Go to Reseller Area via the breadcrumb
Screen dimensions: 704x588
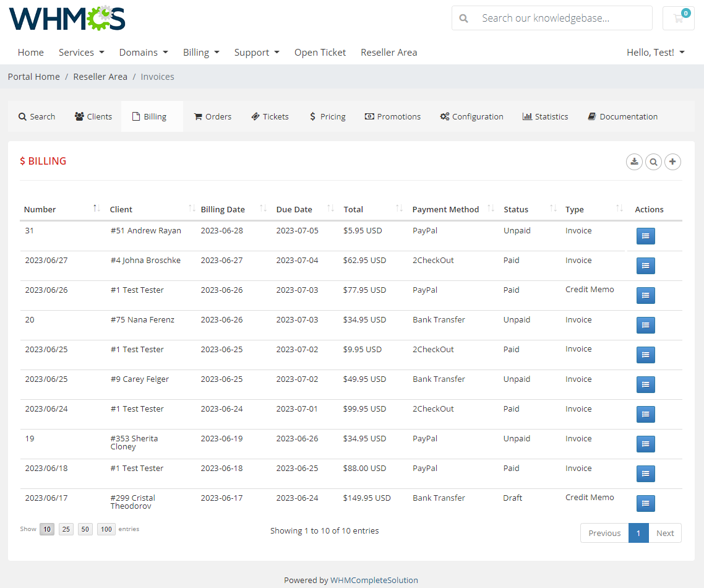[100, 76]
